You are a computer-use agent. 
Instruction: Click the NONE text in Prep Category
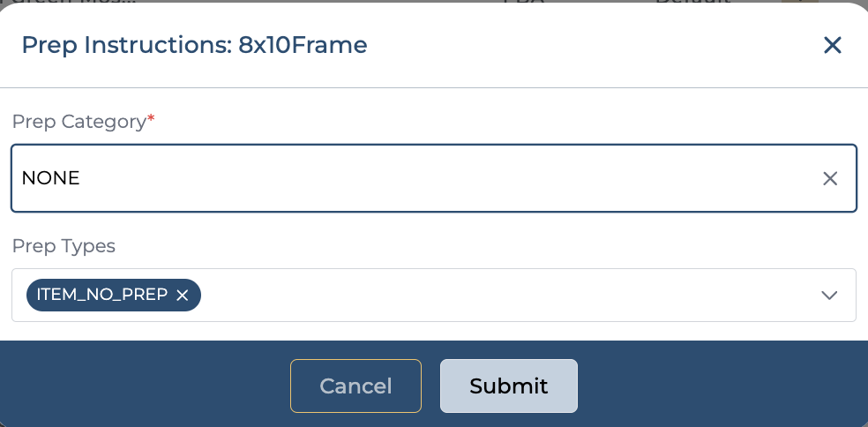click(51, 178)
